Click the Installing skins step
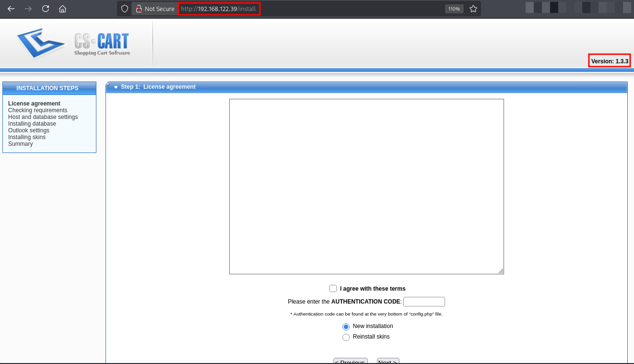 coord(27,137)
